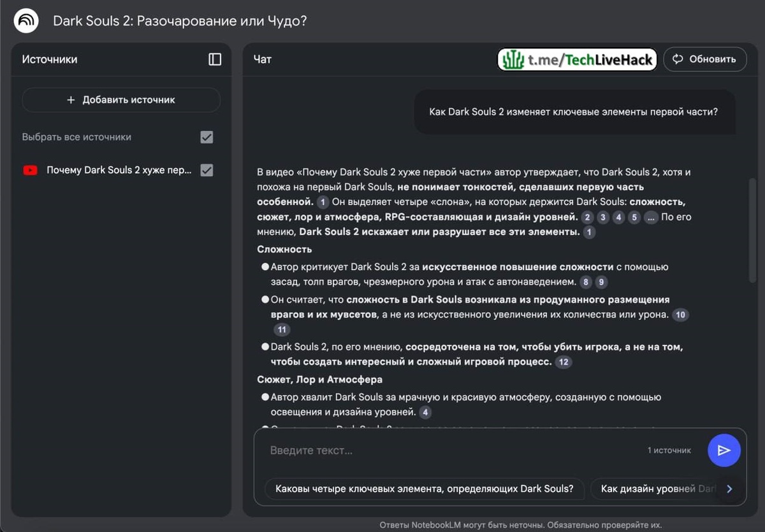Click the user question message bubble
The image size is (765, 532).
574,112
